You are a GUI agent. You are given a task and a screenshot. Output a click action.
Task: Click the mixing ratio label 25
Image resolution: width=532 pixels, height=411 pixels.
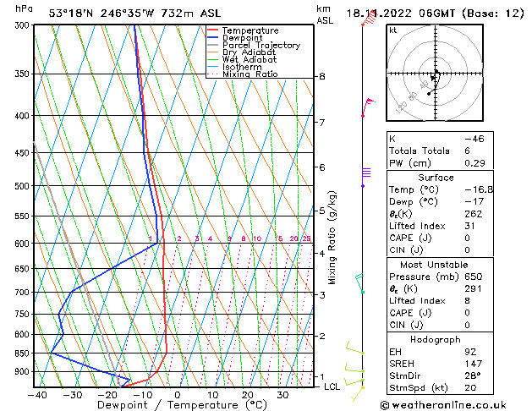click(307, 238)
